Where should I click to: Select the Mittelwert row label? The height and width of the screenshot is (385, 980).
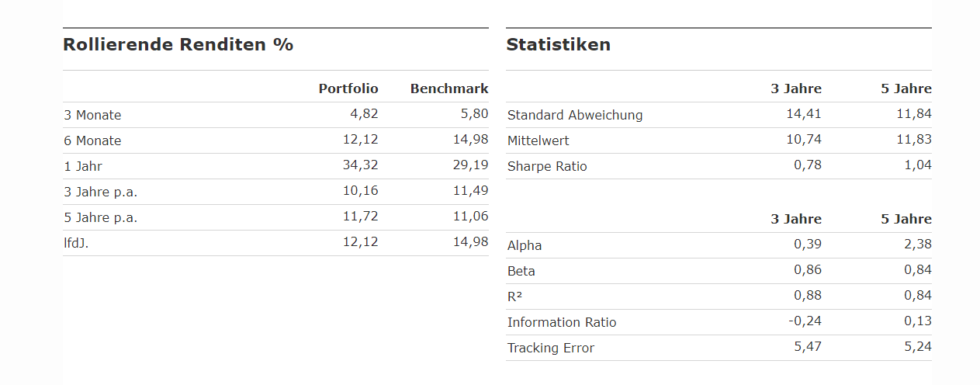click(x=538, y=140)
